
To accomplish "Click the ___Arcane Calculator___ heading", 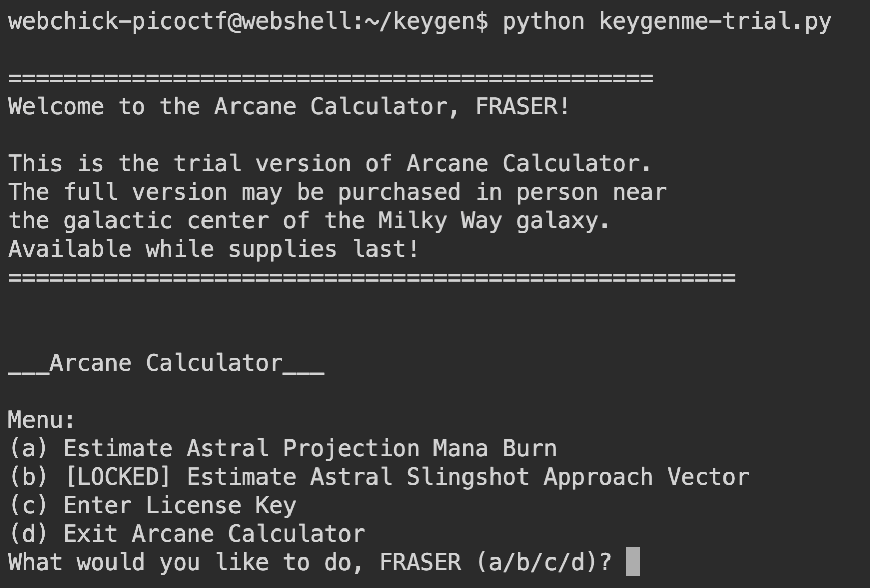I will pyautogui.click(x=166, y=363).
